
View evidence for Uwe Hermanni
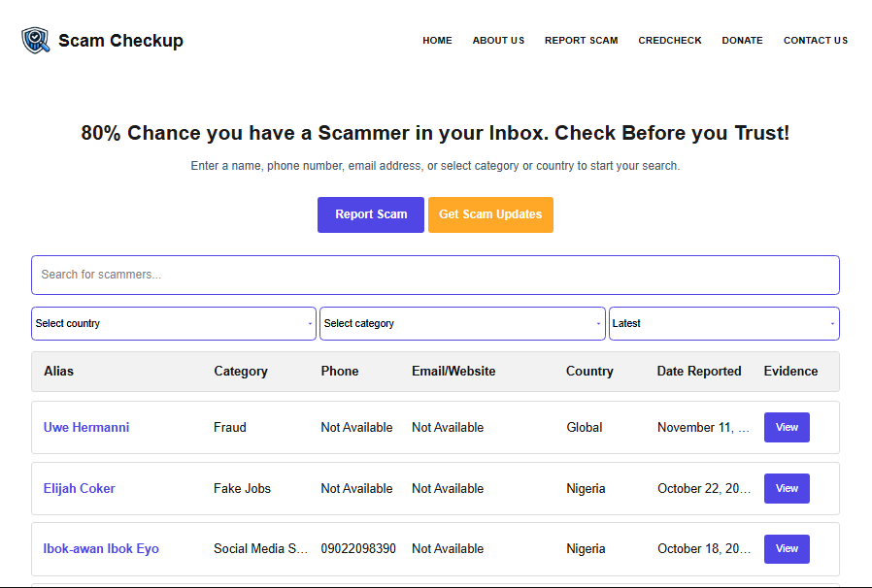[x=787, y=427]
